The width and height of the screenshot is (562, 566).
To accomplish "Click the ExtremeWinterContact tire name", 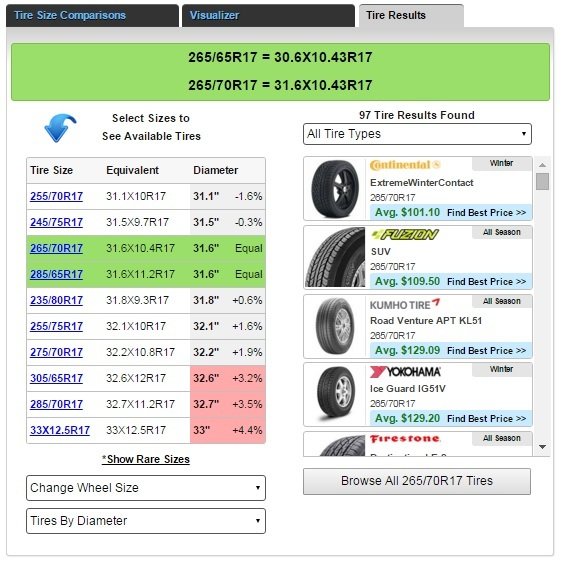I will pos(422,183).
